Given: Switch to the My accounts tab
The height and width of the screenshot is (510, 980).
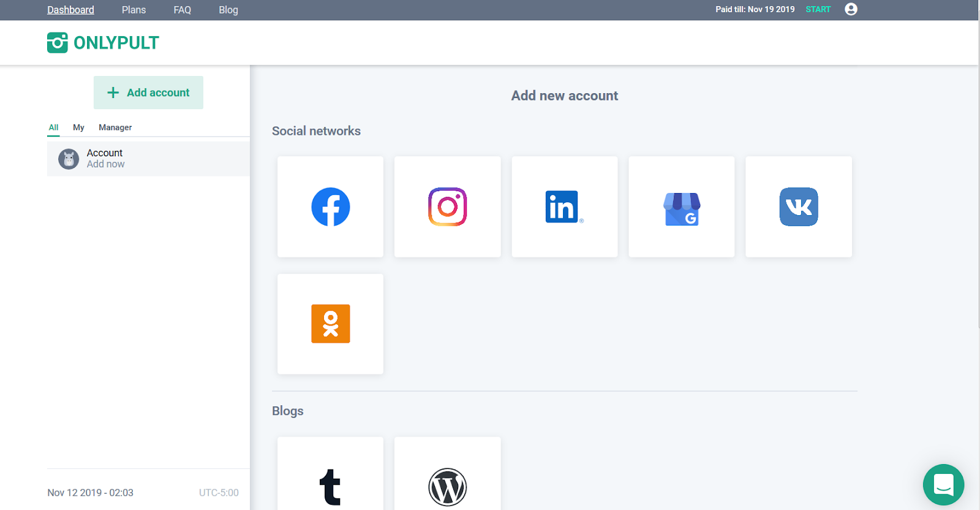Looking at the screenshot, I should pos(78,128).
